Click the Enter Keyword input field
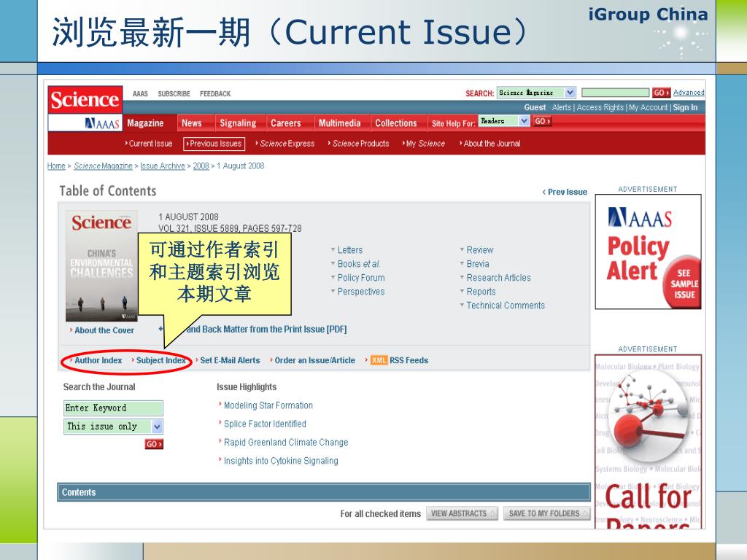 [113, 408]
